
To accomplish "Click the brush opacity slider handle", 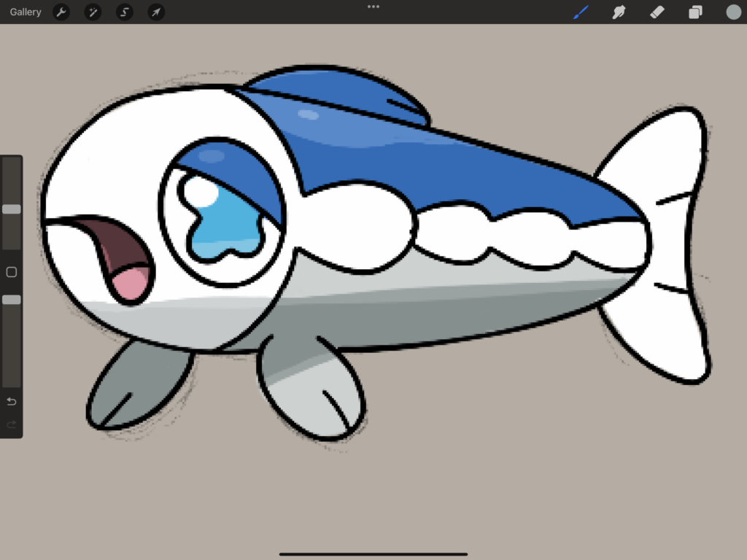I will coord(12,300).
